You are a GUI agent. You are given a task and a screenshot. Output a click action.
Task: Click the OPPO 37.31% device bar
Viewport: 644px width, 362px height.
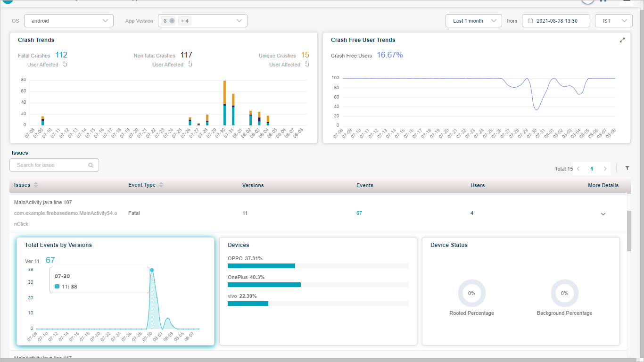(x=261, y=266)
